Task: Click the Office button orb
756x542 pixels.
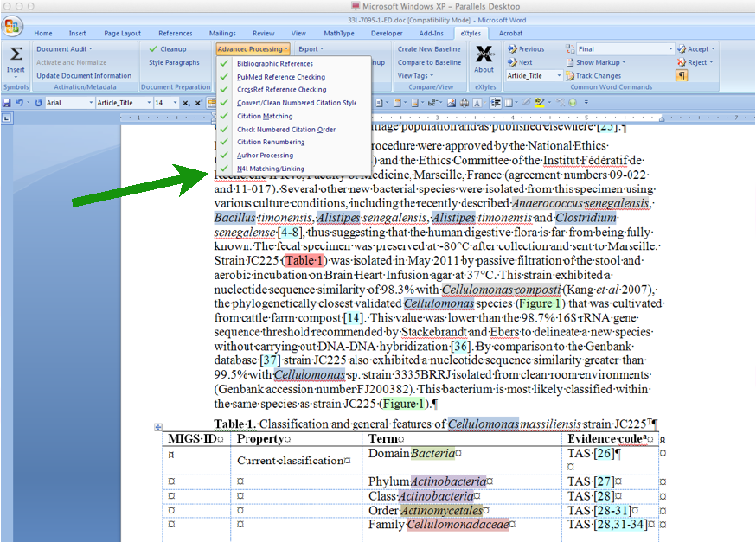Action: tap(12, 26)
